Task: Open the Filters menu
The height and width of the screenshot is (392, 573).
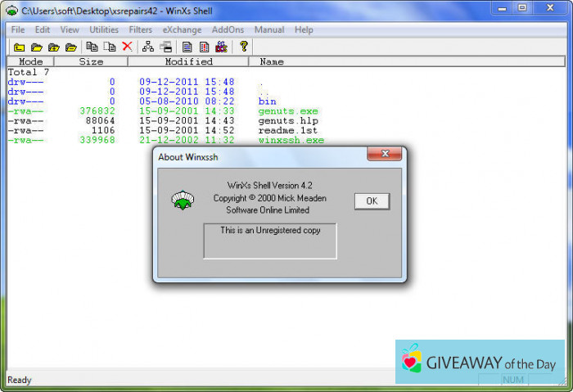Action: tap(140, 29)
